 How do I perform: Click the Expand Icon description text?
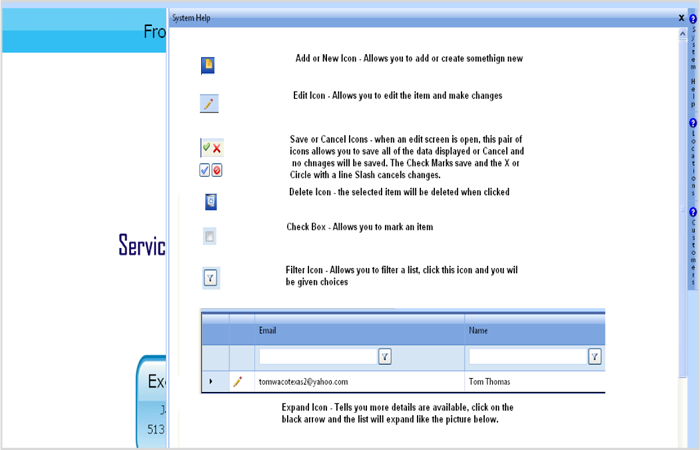click(x=397, y=413)
